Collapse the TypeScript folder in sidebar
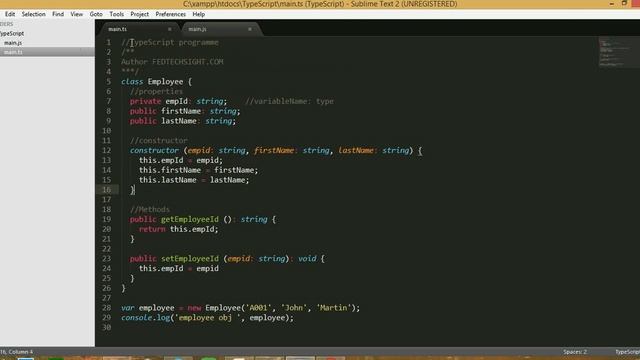Image resolution: width=640 pixels, height=360 pixels. click(x=12, y=33)
